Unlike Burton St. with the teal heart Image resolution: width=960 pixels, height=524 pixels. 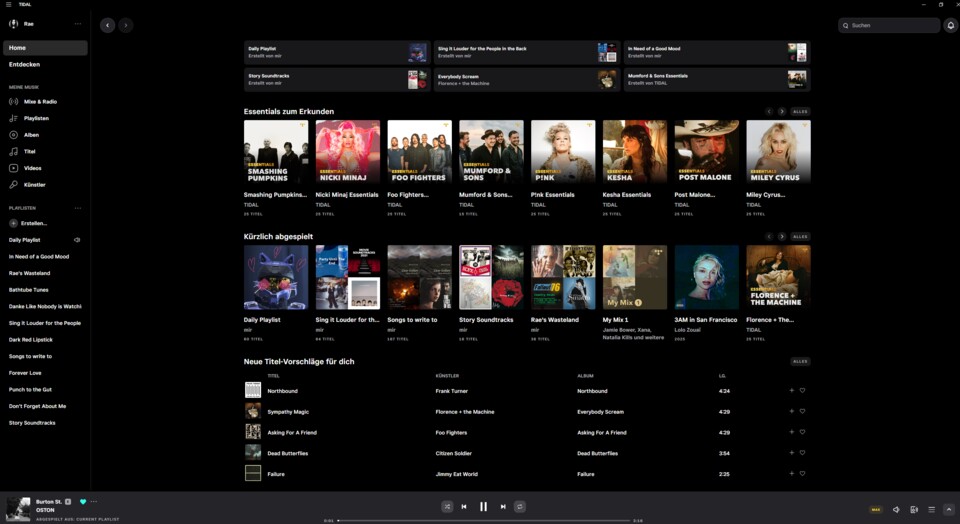click(x=83, y=501)
